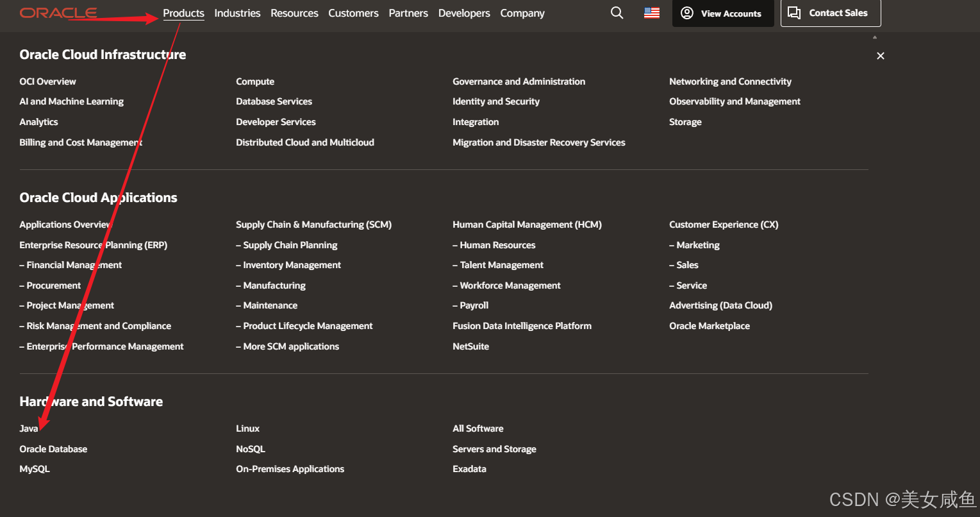Viewport: 980px width, 517px height.
Task: Select Billing and Cost Management
Action: [x=81, y=142]
